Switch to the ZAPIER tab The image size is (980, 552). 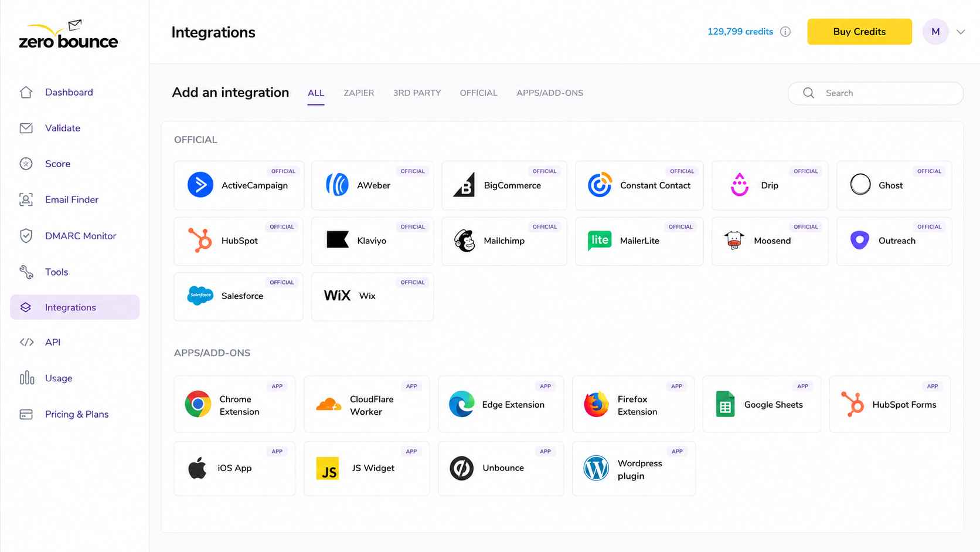359,93
